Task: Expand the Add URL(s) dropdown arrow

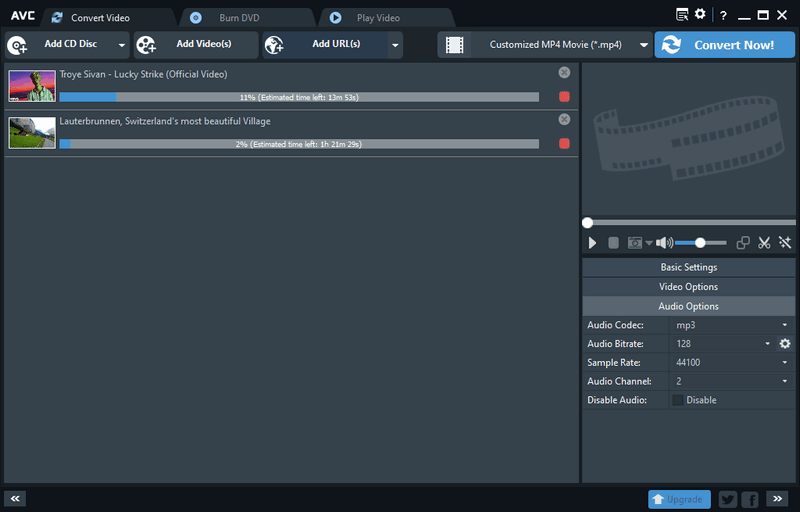Action: [395, 45]
